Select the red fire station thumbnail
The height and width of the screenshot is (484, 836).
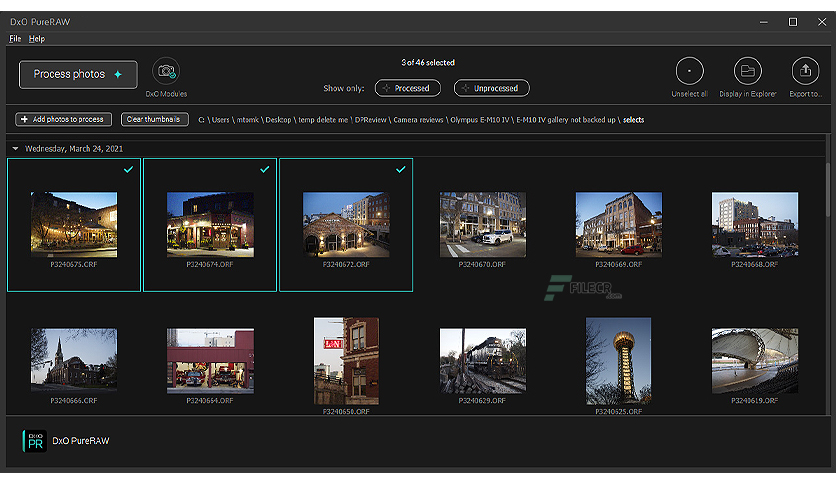click(x=210, y=360)
